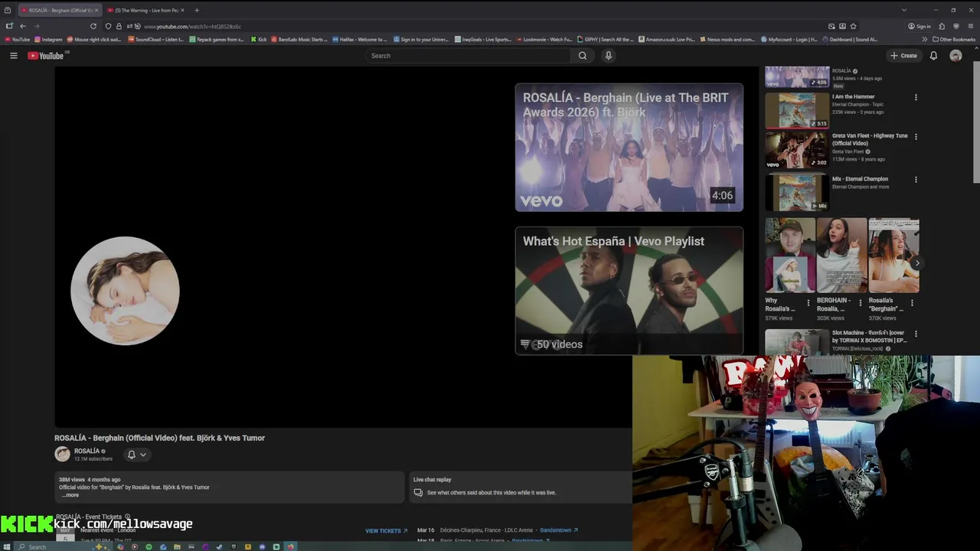Open I Am the Hammer video thumbnail
The image size is (980, 551).
point(796,110)
